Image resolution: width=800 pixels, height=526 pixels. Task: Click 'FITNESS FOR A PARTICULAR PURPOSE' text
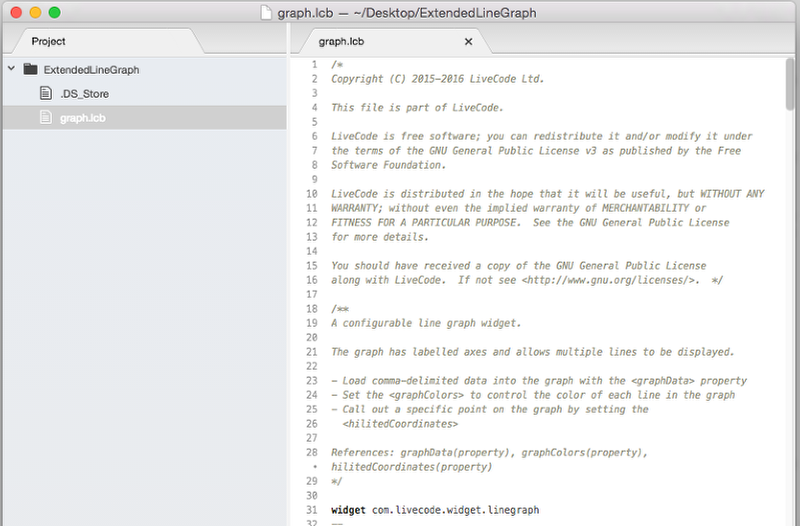(x=423, y=223)
